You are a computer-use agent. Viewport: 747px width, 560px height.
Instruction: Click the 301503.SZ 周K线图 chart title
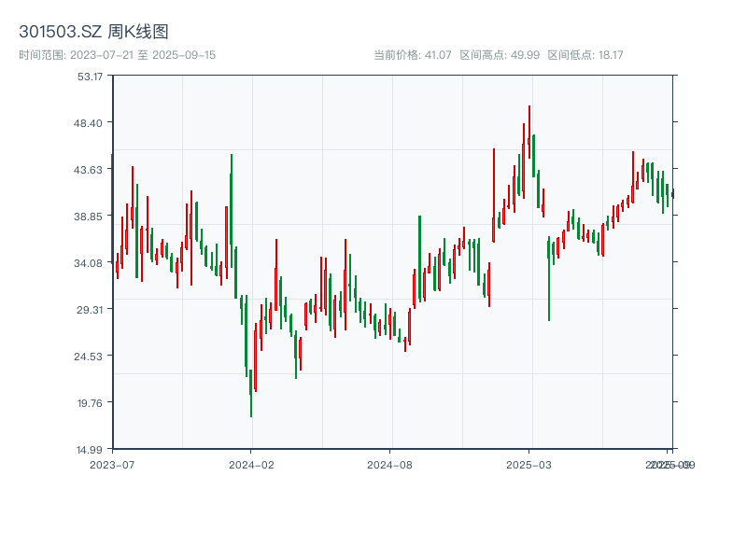93,32
